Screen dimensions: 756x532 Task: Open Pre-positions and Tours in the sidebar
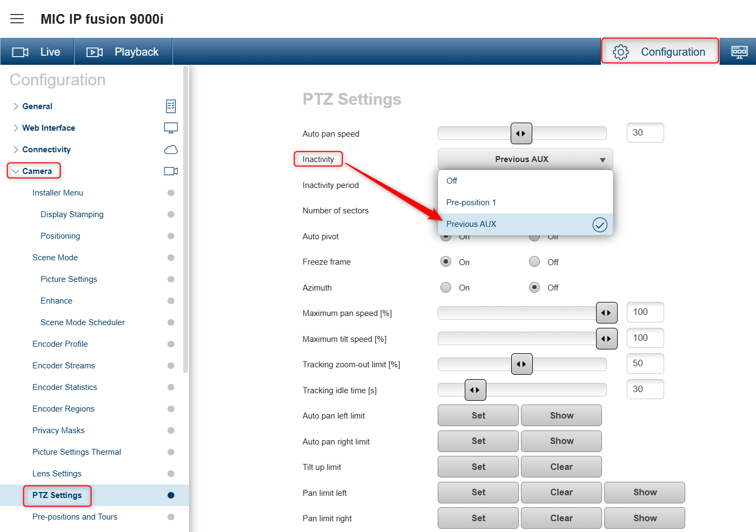(x=75, y=517)
